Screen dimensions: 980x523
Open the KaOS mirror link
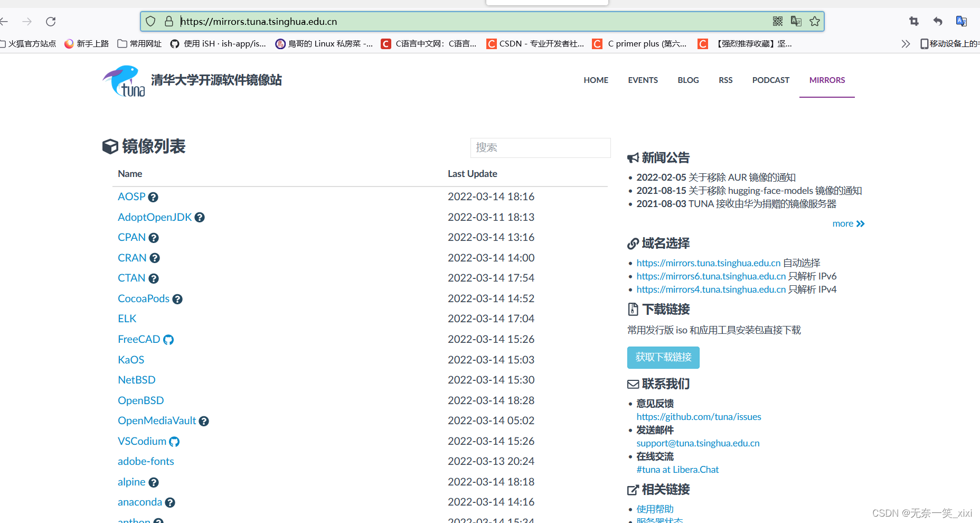coord(131,360)
